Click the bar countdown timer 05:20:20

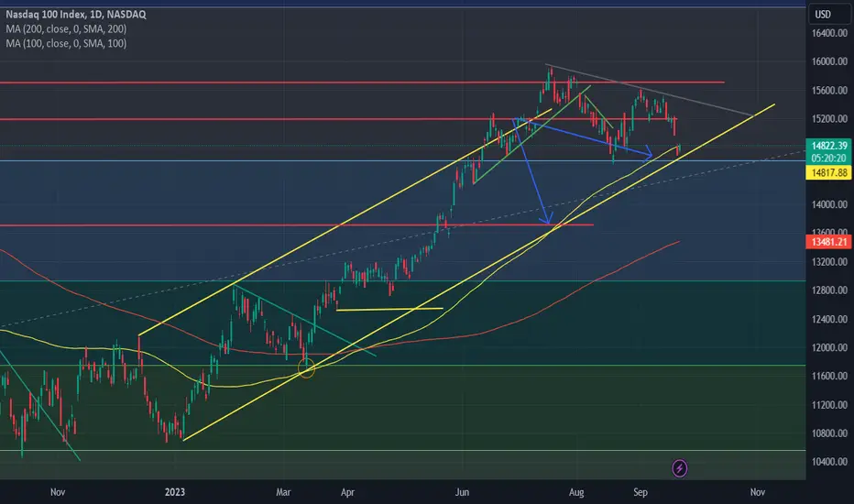(x=829, y=158)
